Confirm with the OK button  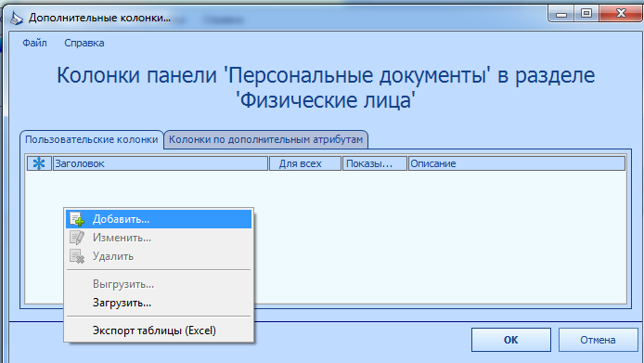tap(511, 340)
